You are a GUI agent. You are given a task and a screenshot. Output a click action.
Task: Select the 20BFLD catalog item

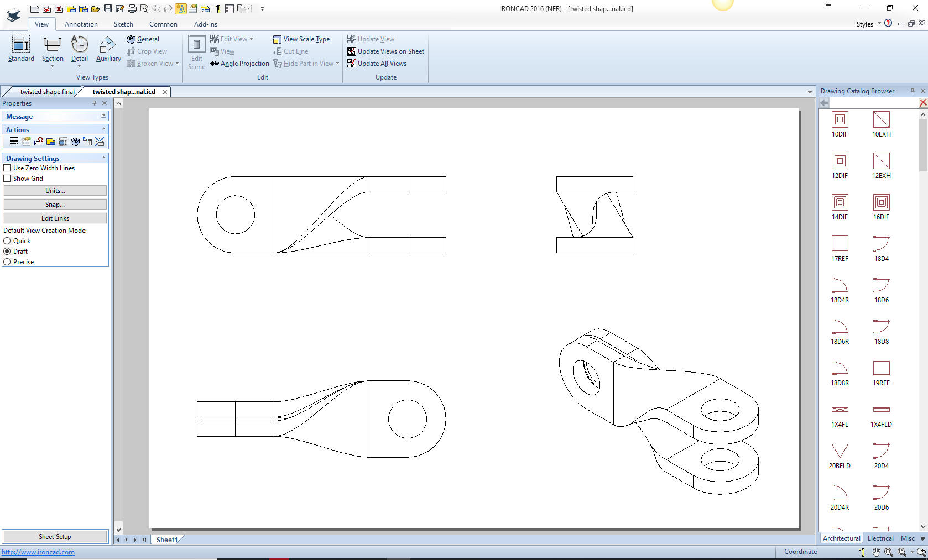pos(840,456)
